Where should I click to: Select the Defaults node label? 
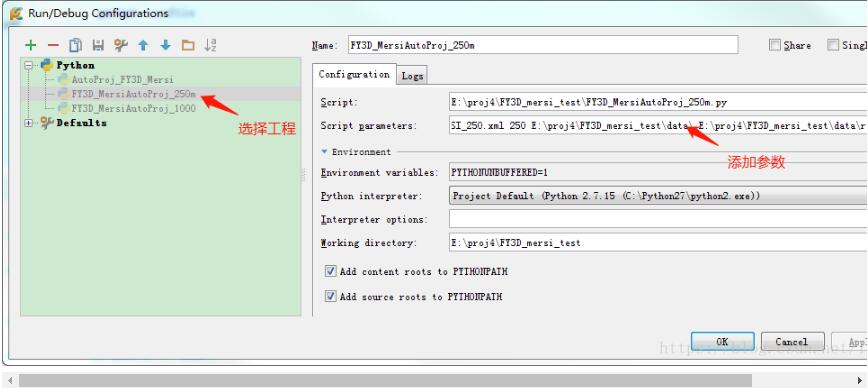81,123
